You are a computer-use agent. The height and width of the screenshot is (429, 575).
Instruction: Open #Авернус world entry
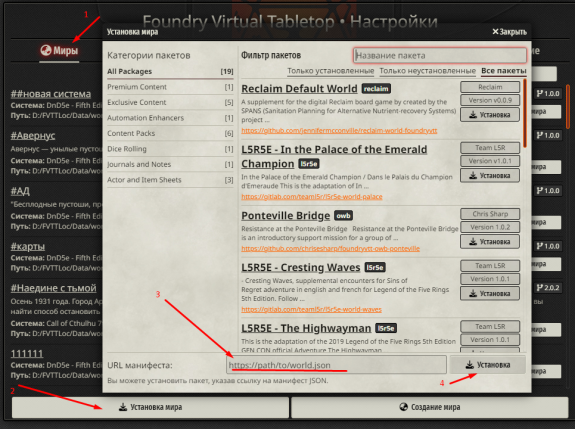click(x=33, y=136)
